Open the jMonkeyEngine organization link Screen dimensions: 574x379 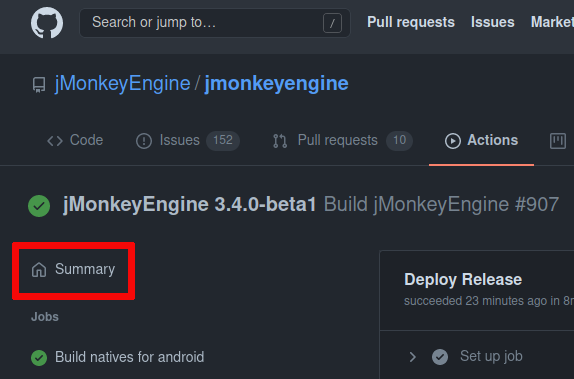pos(122,83)
